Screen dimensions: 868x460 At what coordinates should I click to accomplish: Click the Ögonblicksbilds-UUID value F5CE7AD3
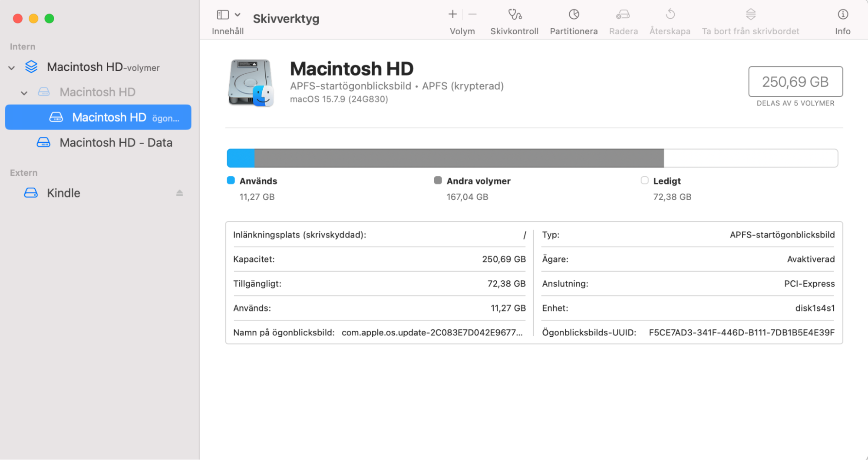[x=742, y=332]
